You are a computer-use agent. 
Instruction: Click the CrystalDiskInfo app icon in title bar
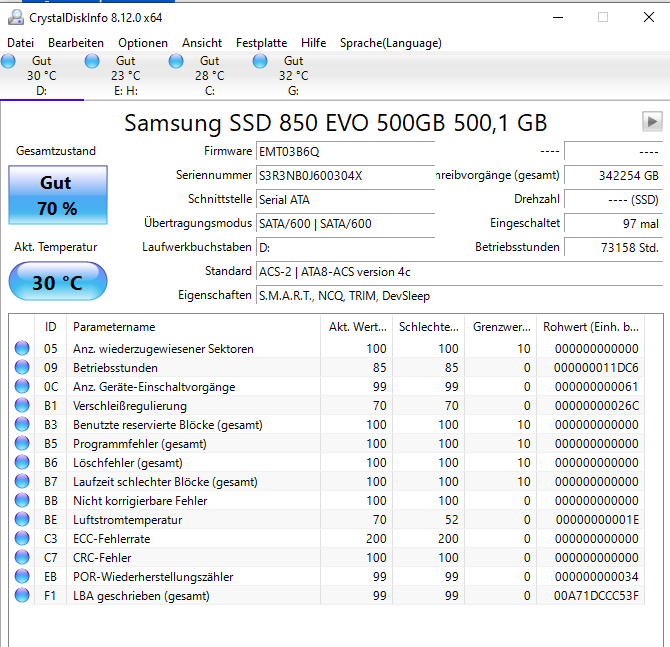click(16, 18)
